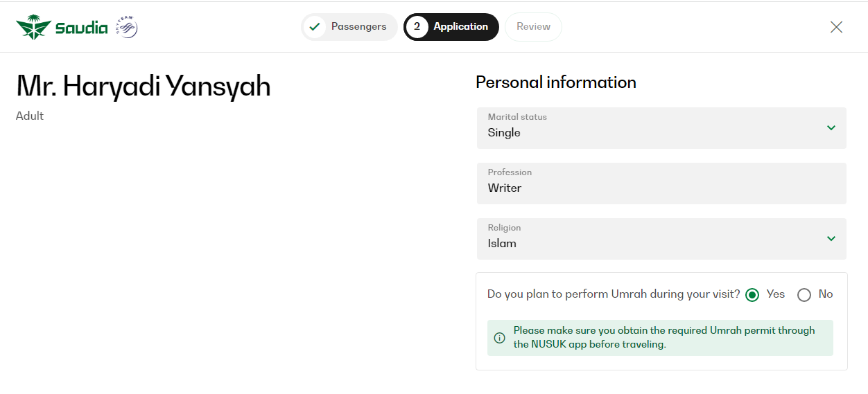Screen dimensions: 868x394
Task: Click the Marital status chevron arrow
Action: 831,128
